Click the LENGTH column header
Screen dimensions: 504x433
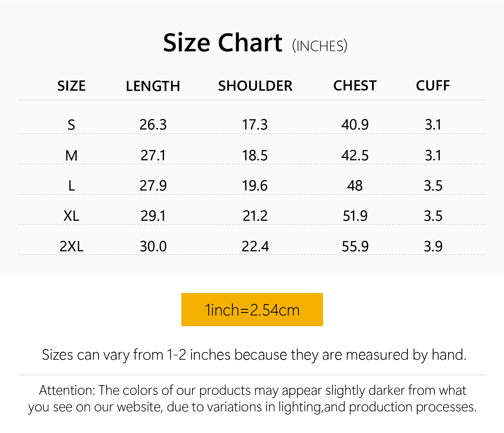click(x=153, y=86)
